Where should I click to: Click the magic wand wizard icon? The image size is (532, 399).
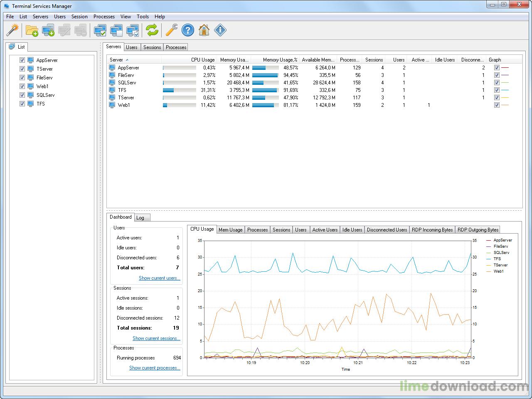[x=13, y=30]
